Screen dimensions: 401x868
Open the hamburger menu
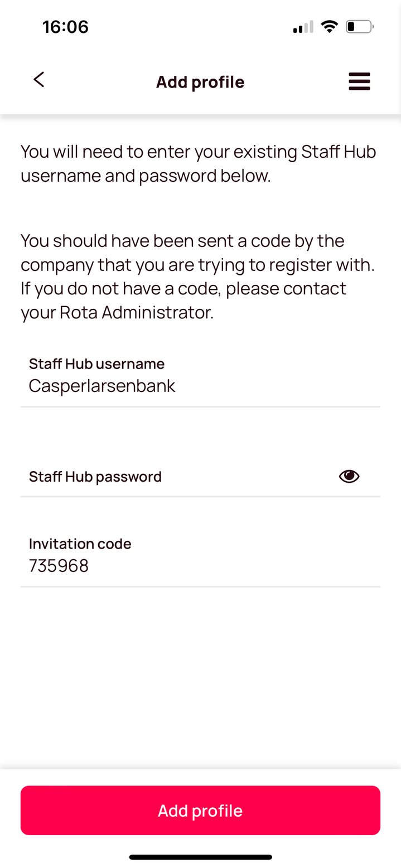pos(359,81)
